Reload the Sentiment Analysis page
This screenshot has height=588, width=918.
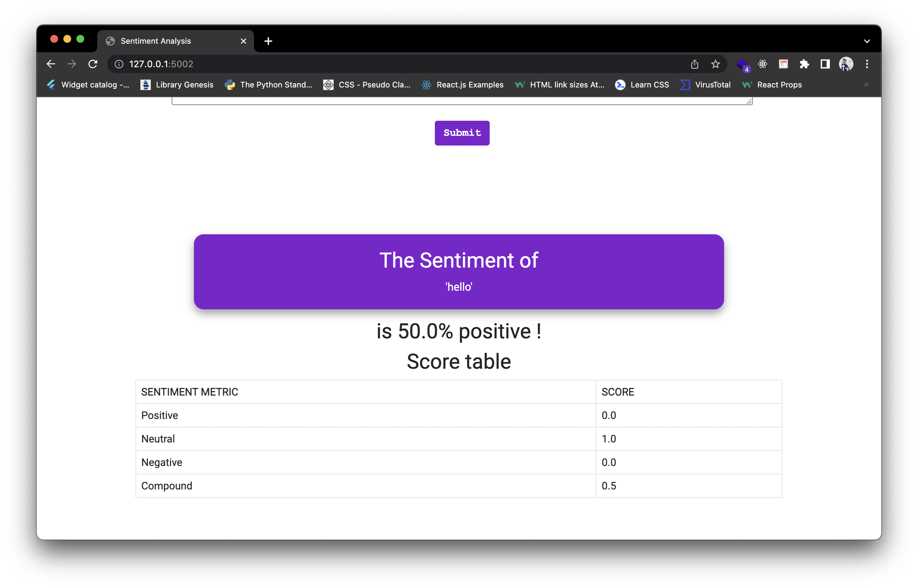point(93,64)
